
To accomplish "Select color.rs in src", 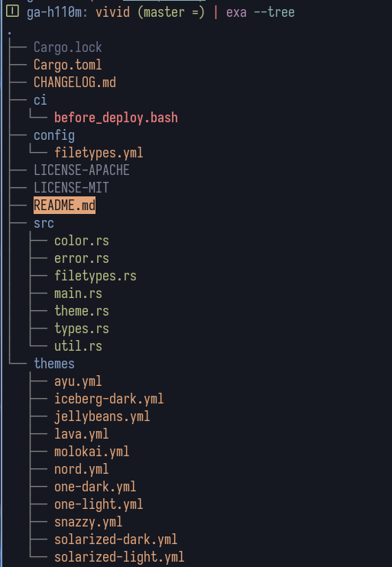I will (82, 241).
